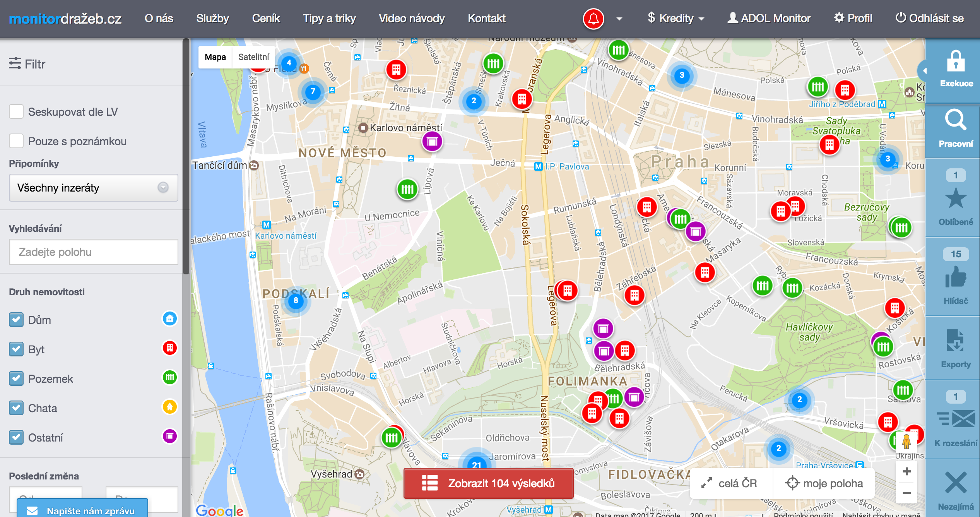This screenshot has width=980, height=517.
Task: Click the blue Dům legend icon
Action: point(169,319)
